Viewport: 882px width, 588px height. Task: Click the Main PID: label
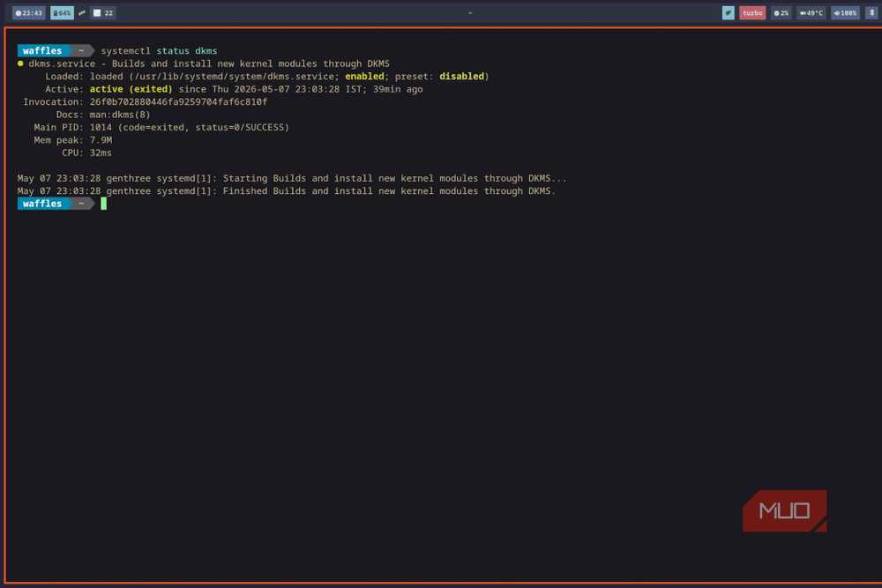pyautogui.click(x=58, y=128)
